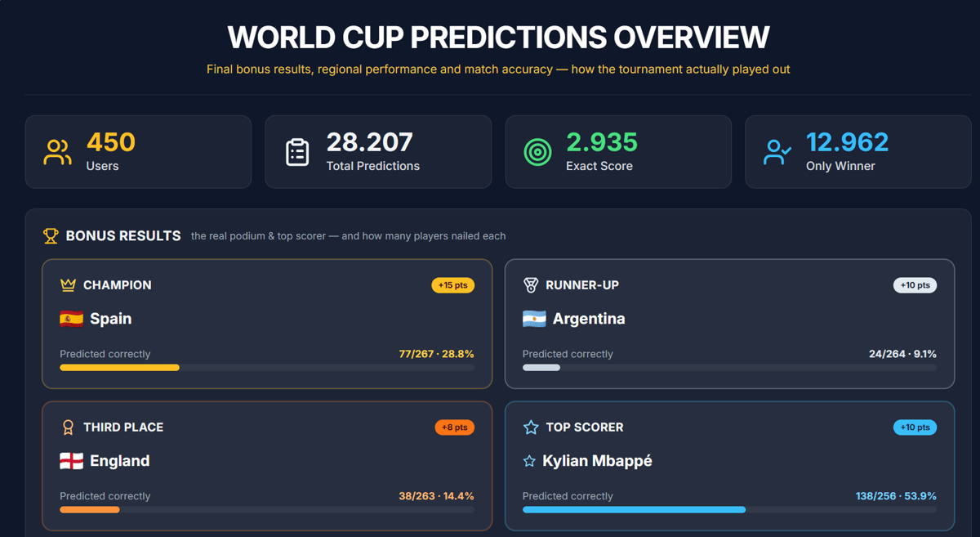Click the crown icon on Champion card
The width and height of the screenshot is (980, 537).
tap(68, 285)
